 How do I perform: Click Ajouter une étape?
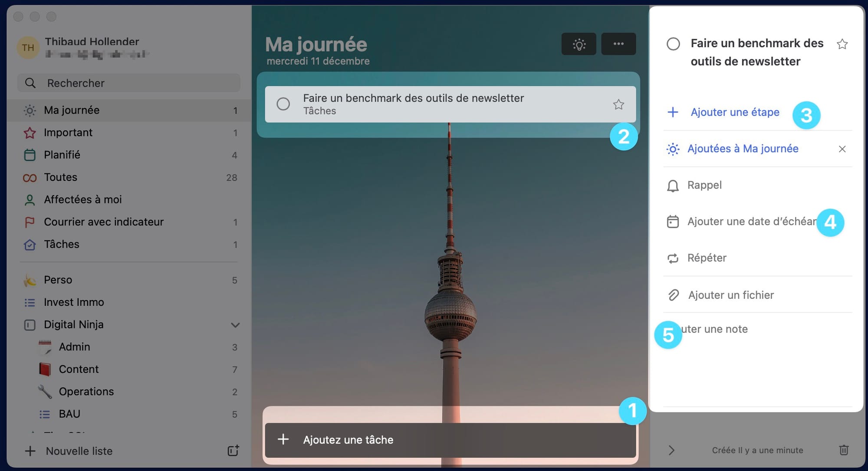734,112
